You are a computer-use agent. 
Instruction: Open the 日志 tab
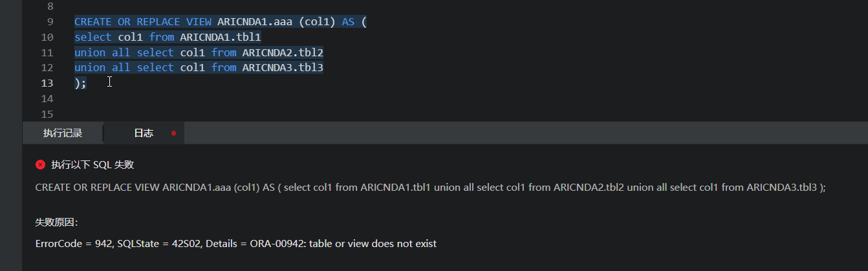tap(144, 133)
